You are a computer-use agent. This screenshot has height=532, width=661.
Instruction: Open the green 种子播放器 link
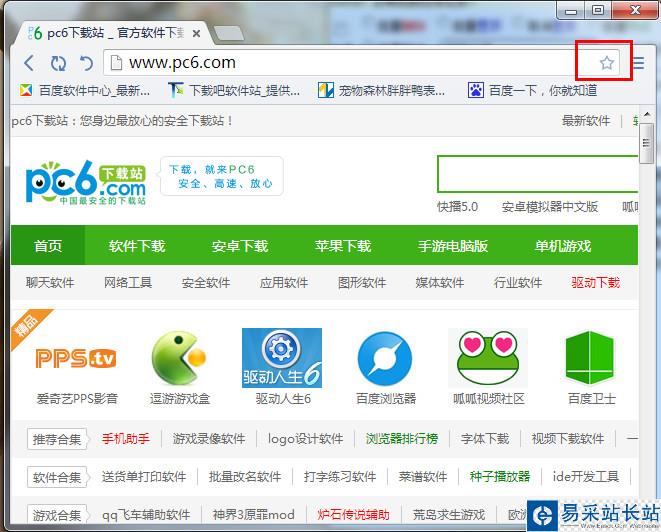click(x=500, y=477)
